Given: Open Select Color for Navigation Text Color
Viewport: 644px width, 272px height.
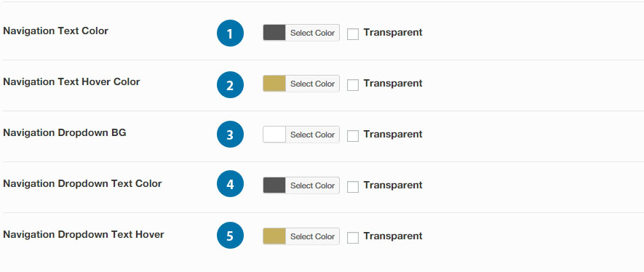Looking at the screenshot, I should (313, 33).
